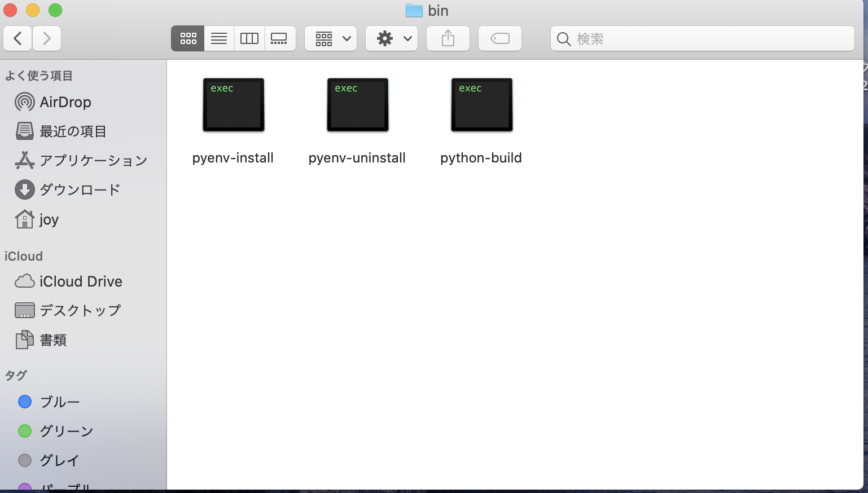Screen dimensions: 868x493
Task: Click the よく使う項目 sidebar header
Action: click(x=39, y=76)
